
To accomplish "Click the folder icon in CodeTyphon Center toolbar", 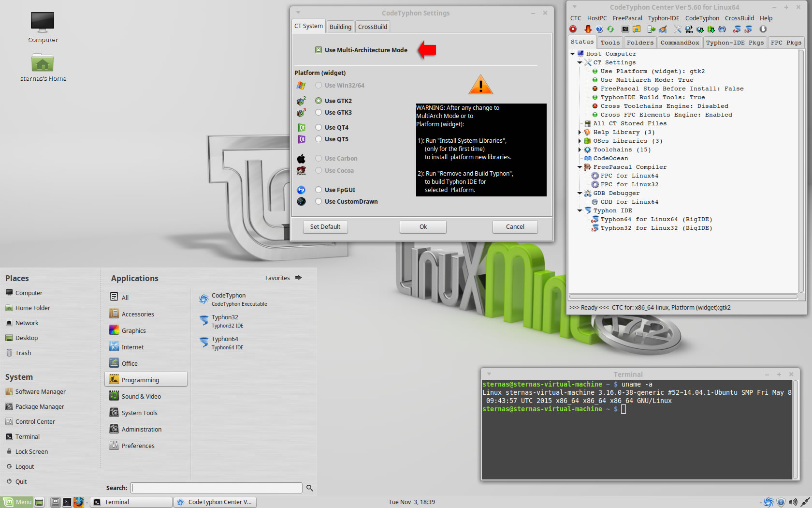I will click(637, 29).
